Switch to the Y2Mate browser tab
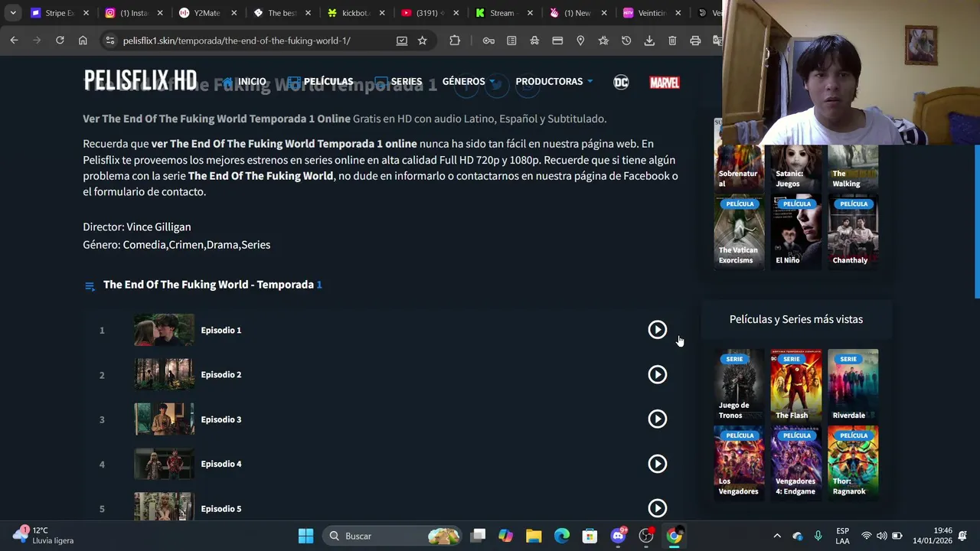This screenshot has width=980, height=551. (x=207, y=13)
